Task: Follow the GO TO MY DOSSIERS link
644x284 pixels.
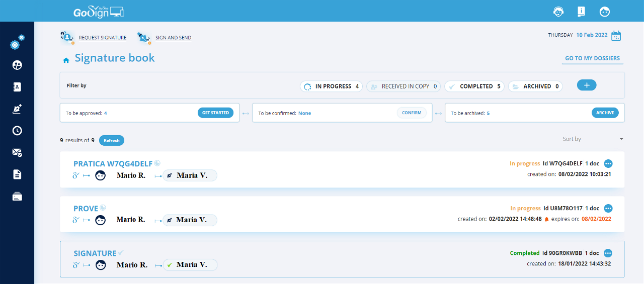Action: pos(592,58)
